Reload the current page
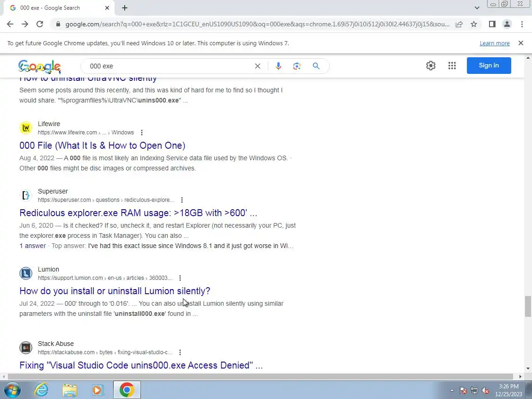 (40, 24)
